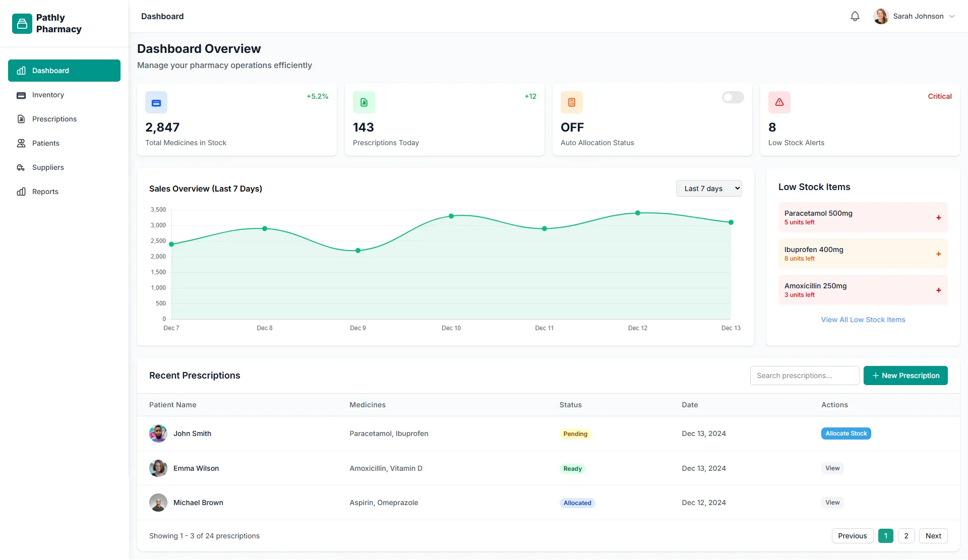The image size is (968, 560).
Task: Click the green Prescriptions Today icon
Action: coord(364,102)
